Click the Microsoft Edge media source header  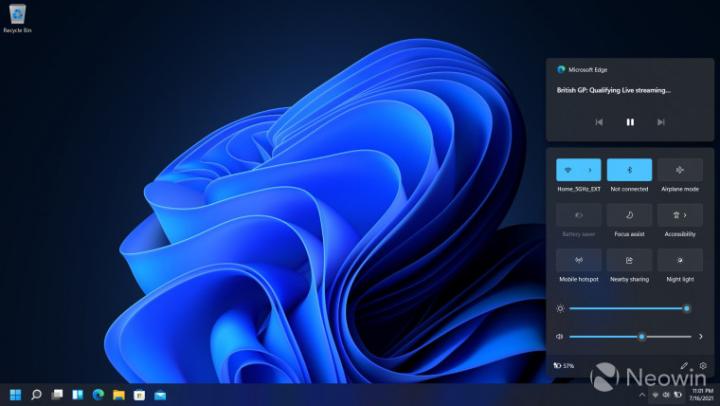582,70
